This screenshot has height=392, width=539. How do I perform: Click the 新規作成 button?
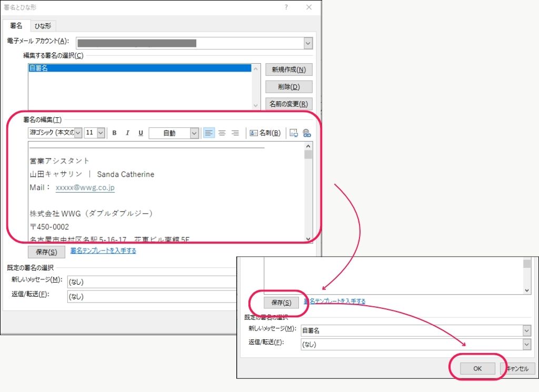(x=288, y=69)
